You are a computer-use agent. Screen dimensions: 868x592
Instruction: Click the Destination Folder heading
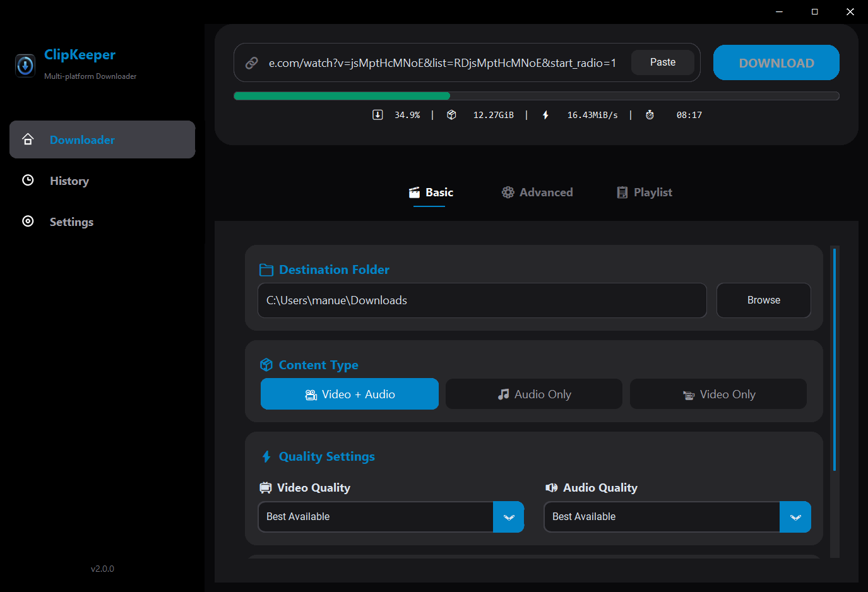coord(334,269)
